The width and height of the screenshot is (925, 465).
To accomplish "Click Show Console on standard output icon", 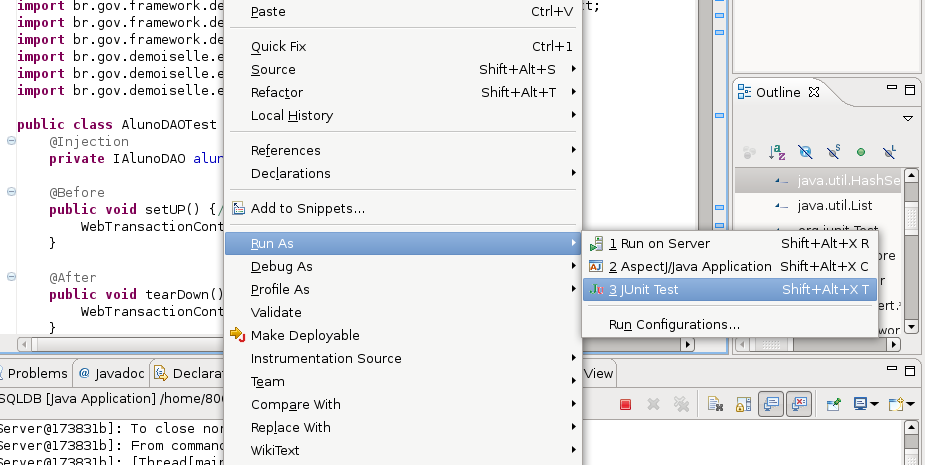I will 771,404.
